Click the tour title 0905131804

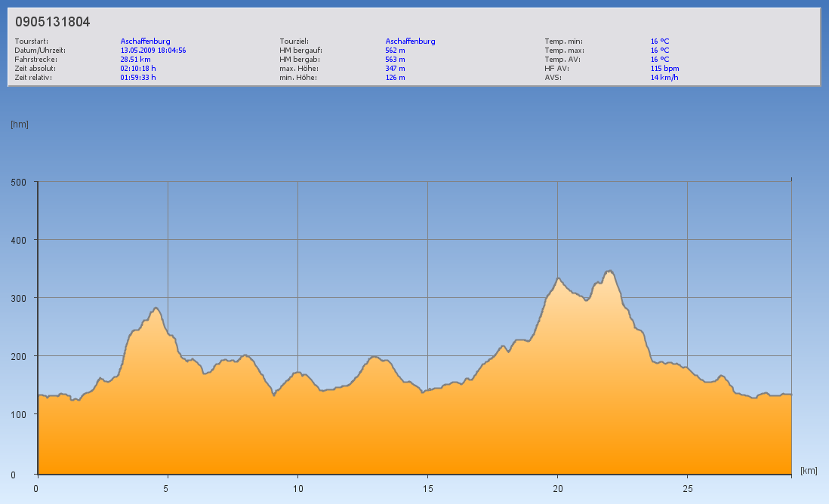(x=53, y=22)
